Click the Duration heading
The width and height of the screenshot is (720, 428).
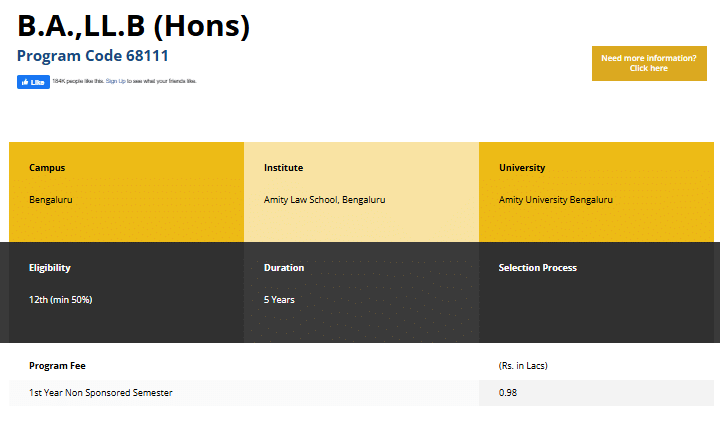point(284,268)
